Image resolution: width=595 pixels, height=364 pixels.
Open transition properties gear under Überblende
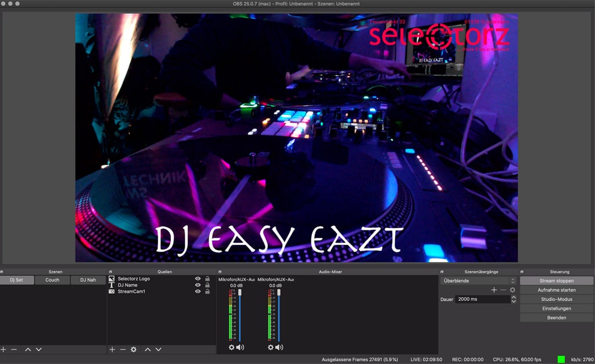(x=512, y=290)
